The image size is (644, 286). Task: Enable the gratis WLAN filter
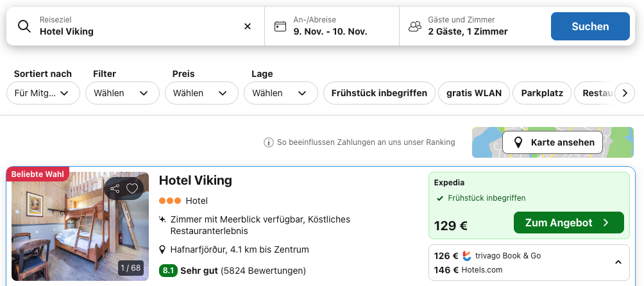point(474,93)
